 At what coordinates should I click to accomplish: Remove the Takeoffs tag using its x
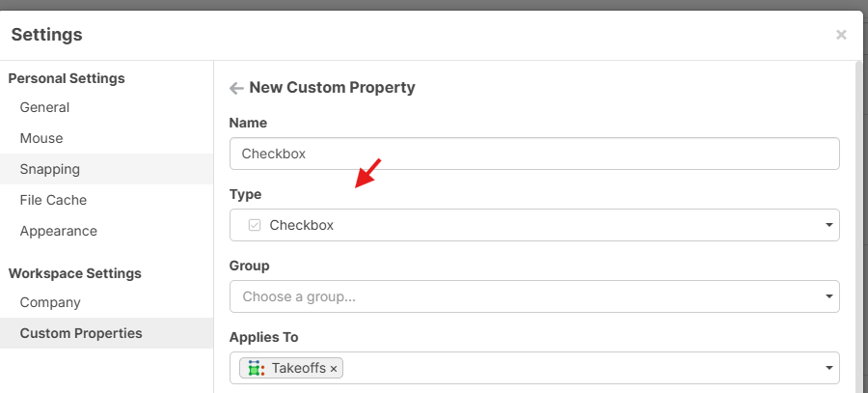[334, 368]
